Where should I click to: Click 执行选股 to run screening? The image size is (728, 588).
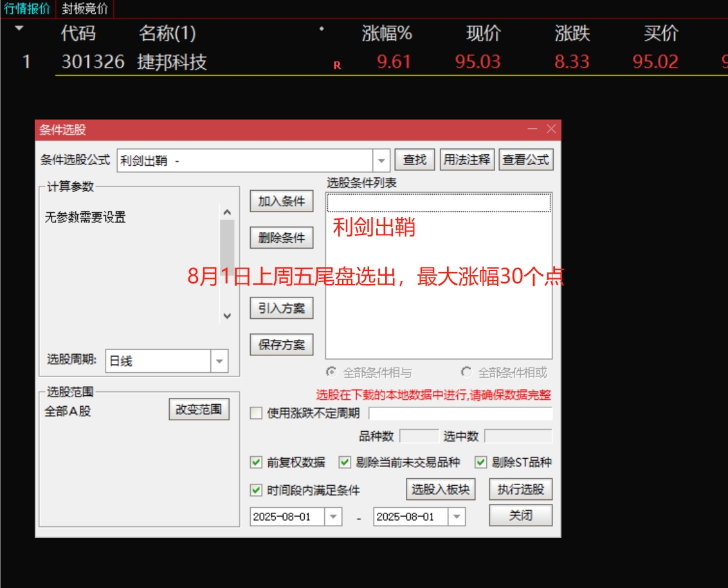pyautogui.click(x=520, y=489)
